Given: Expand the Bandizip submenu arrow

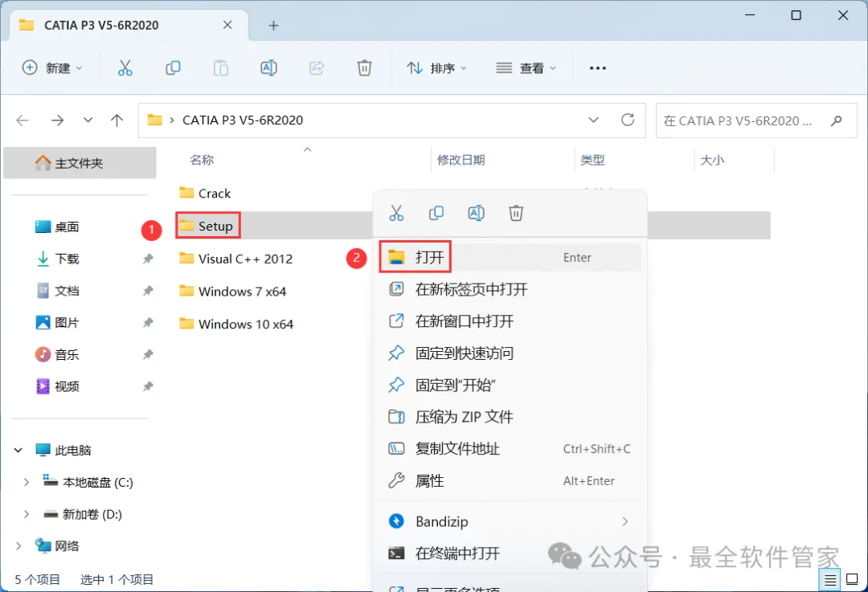Looking at the screenshot, I should [x=625, y=522].
